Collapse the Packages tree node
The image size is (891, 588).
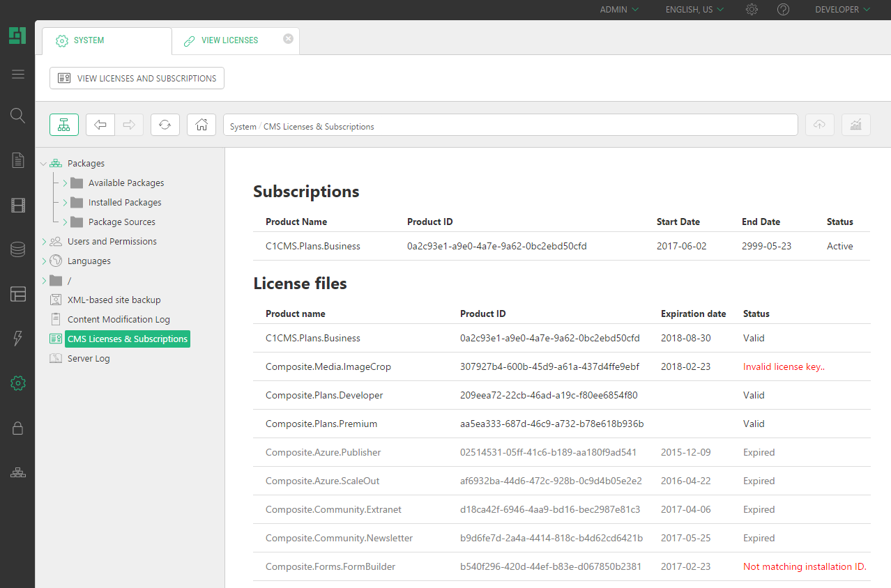pyautogui.click(x=44, y=164)
